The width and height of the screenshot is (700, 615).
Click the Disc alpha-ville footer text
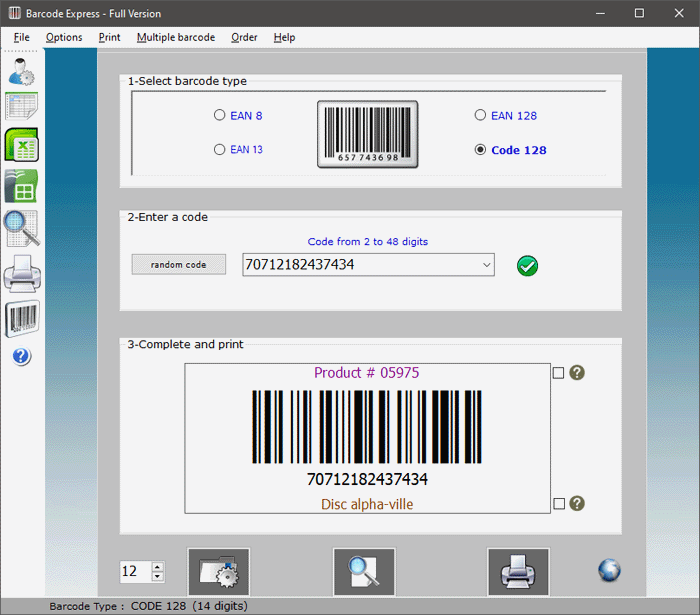[x=367, y=504]
